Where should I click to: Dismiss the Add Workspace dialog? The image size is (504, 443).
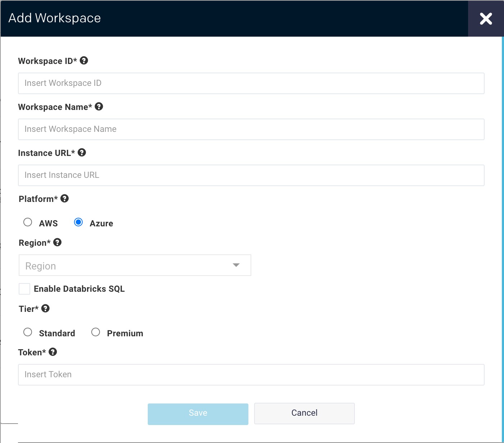pos(485,19)
